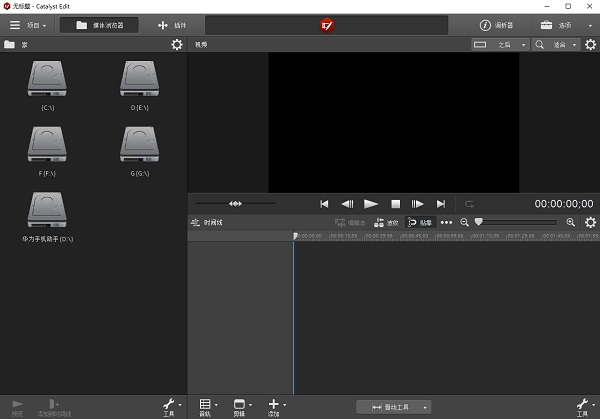Step forward to the next frame
Screen dimensions: 600x419
pos(418,203)
